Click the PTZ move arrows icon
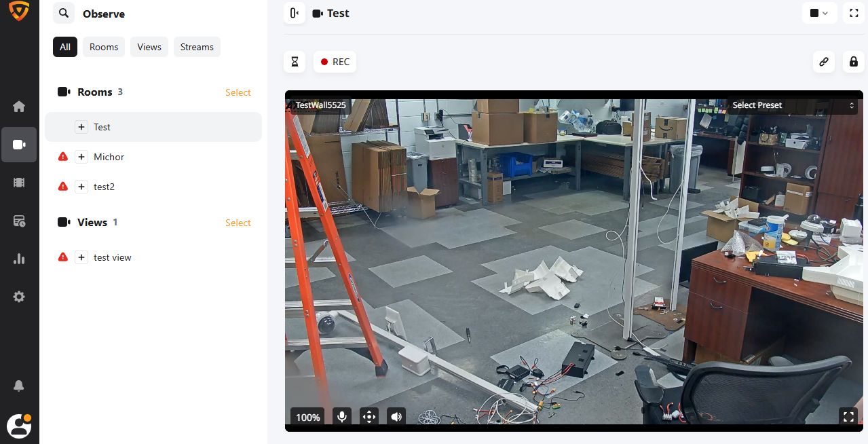 tap(369, 417)
